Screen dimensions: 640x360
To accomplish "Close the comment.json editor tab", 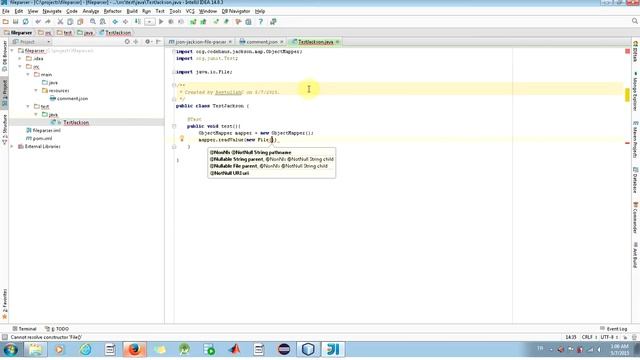I will (282, 42).
